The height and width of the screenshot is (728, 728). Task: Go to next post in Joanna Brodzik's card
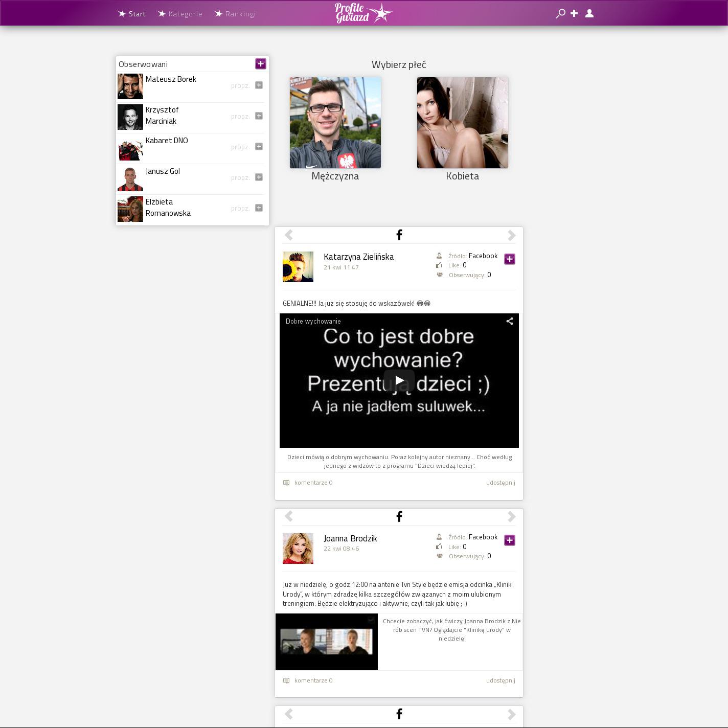click(511, 517)
